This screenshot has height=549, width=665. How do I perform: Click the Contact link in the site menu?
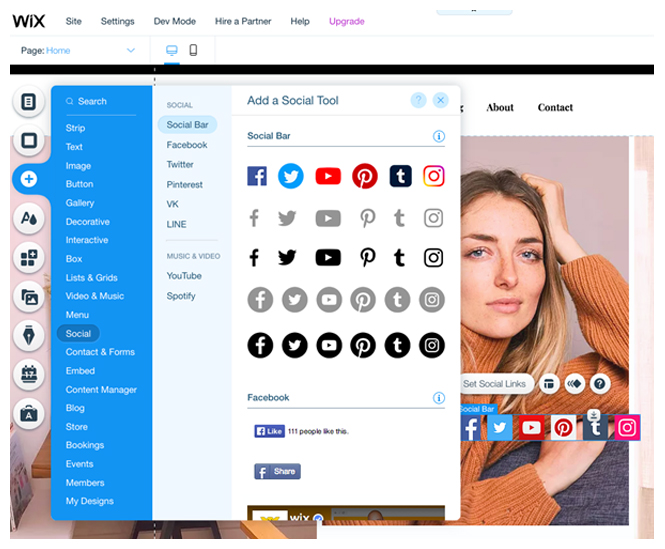(x=555, y=108)
